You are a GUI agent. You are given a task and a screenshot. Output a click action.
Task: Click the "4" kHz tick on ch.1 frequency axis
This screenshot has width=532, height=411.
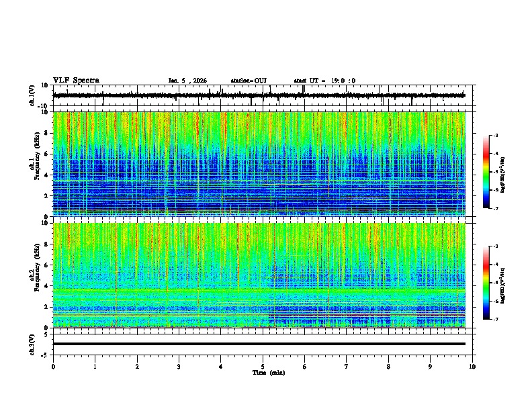pyautogui.click(x=47, y=175)
